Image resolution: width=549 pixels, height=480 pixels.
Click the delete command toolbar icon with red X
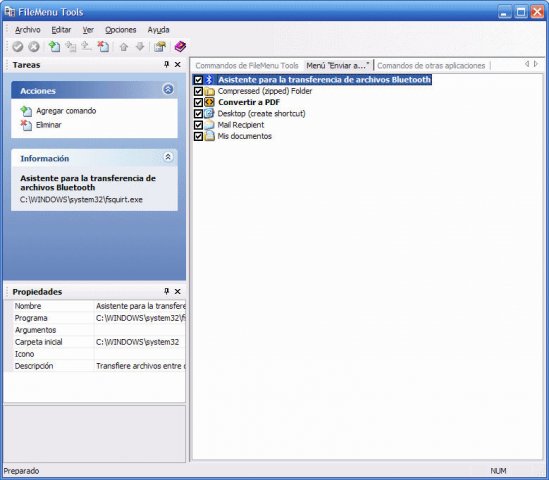click(x=103, y=47)
